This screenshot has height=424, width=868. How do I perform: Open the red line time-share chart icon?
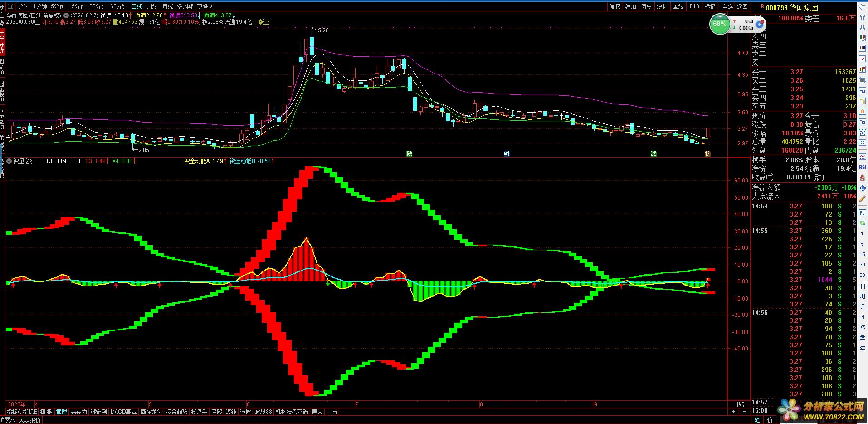tap(862, 59)
